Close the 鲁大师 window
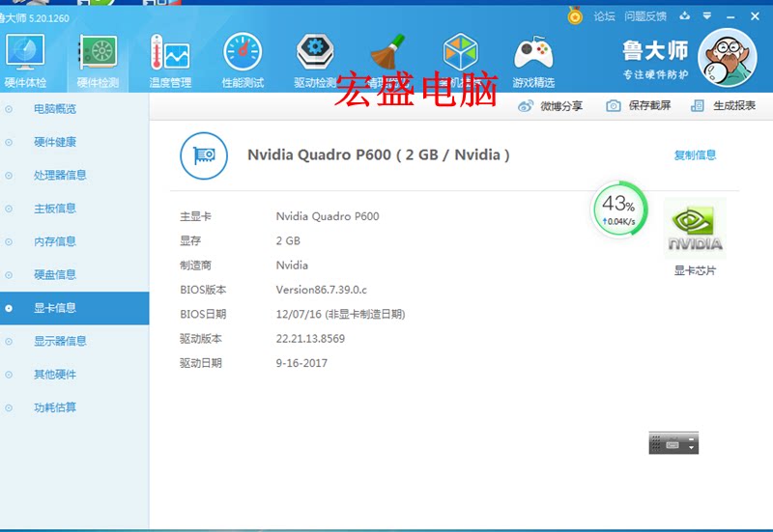The height and width of the screenshot is (532, 773). click(755, 16)
